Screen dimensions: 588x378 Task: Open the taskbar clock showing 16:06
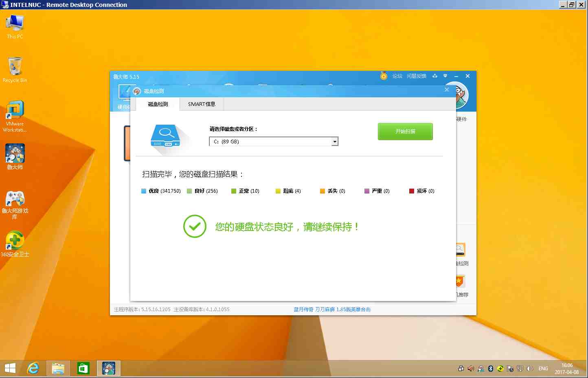click(x=566, y=369)
